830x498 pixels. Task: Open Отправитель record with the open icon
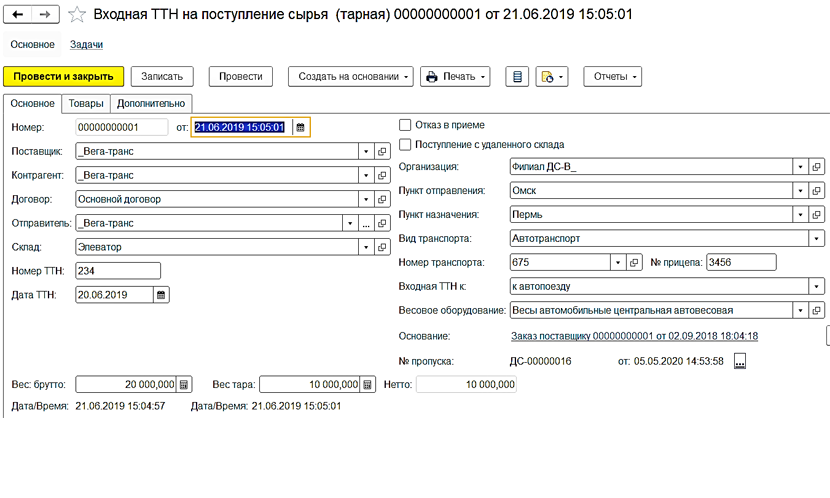point(382,223)
